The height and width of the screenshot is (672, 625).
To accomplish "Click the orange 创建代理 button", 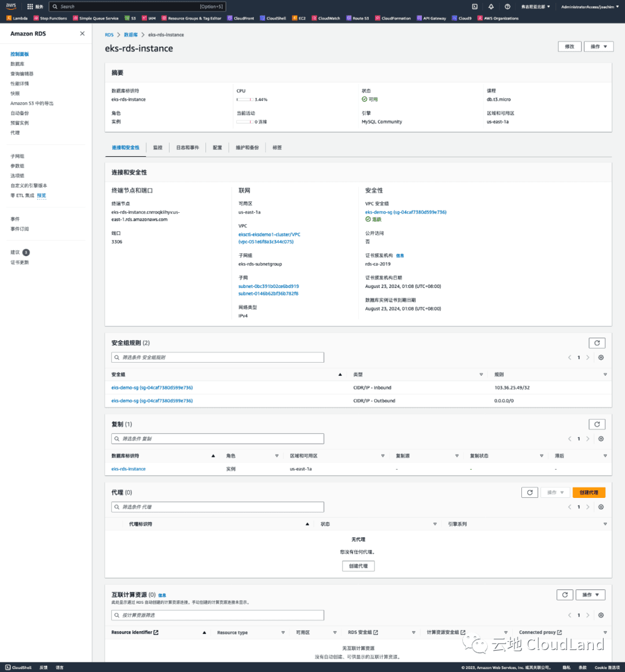I will [x=589, y=492].
